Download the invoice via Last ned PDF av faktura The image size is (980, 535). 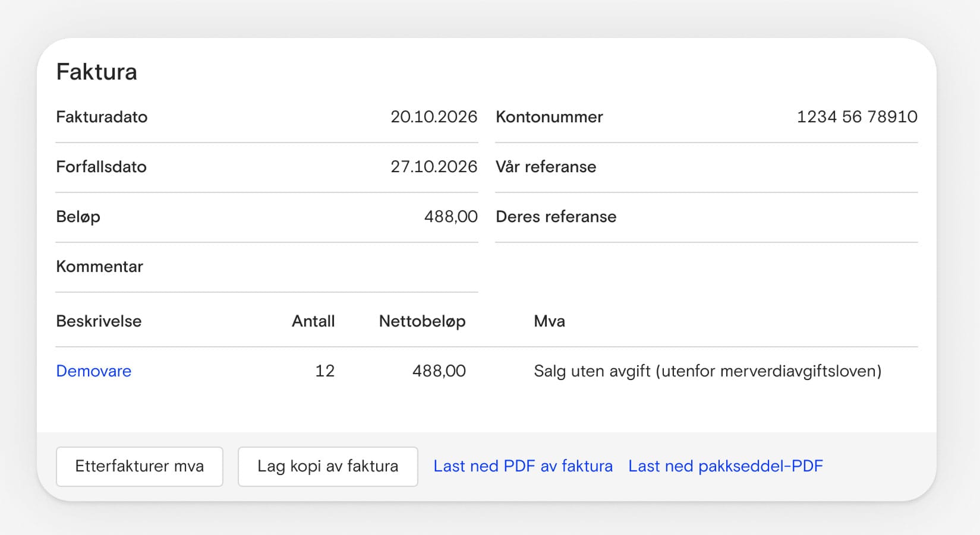(x=522, y=467)
